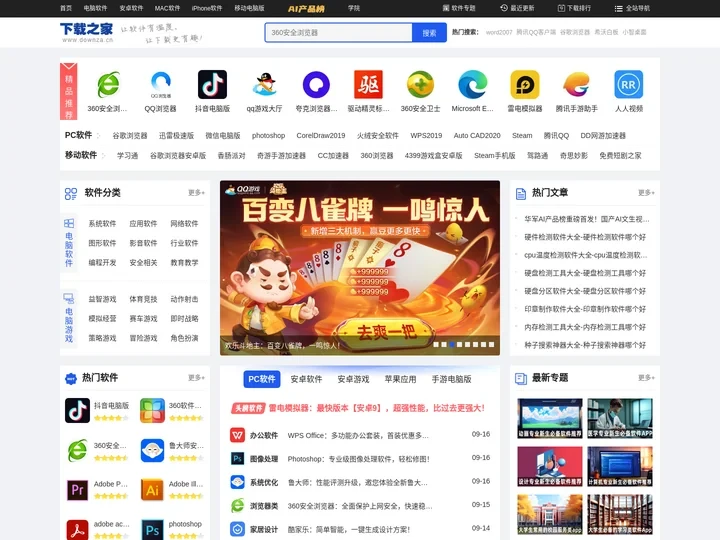Viewport: 720px width, 540px height.
Task: Select iPhone软件 in the top navigation
Action: [207, 8]
